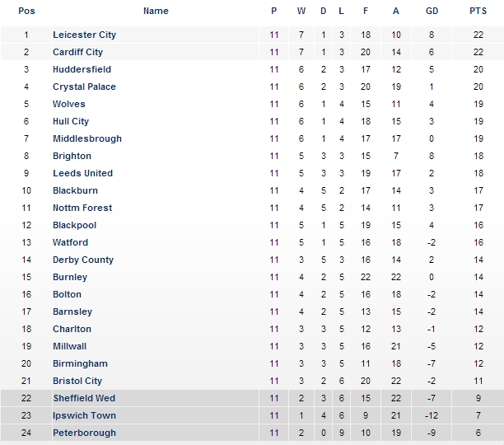Image resolution: width=504 pixels, height=445 pixels.
Task: Select Huddersfield in the table
Action: click(x=82, y=69)
